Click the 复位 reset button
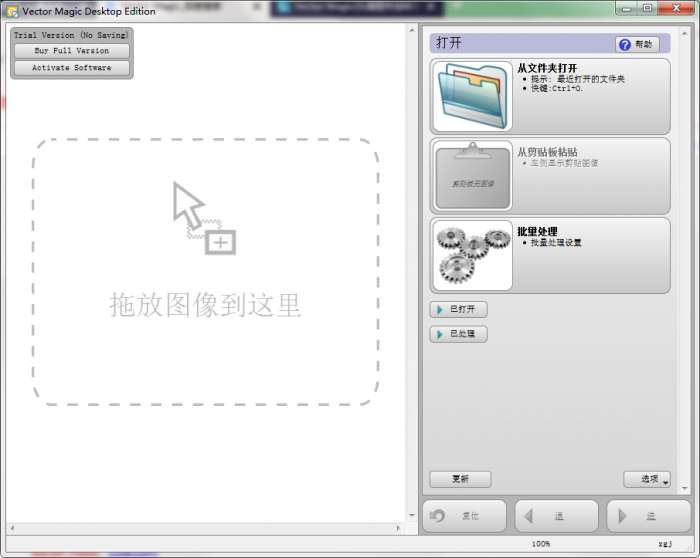The image size is (700, 558). [x=464, y=516]
